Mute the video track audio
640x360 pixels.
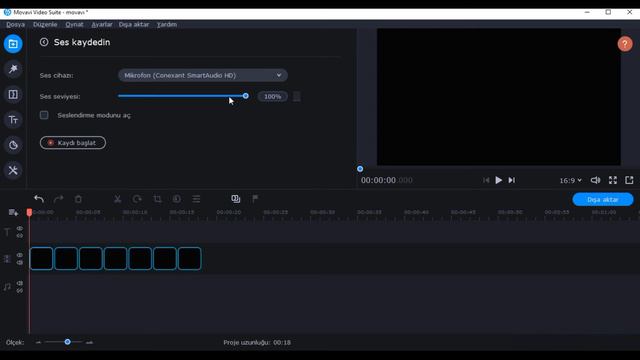20,262
